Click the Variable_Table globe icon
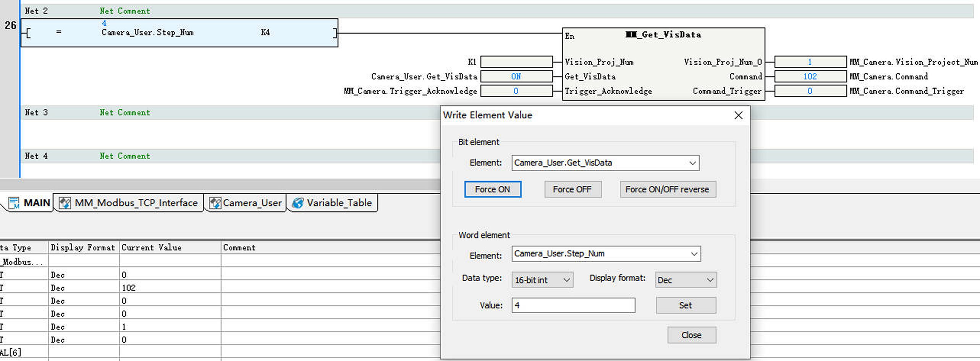The image size is (980, 361). click(x=298, y=203)
